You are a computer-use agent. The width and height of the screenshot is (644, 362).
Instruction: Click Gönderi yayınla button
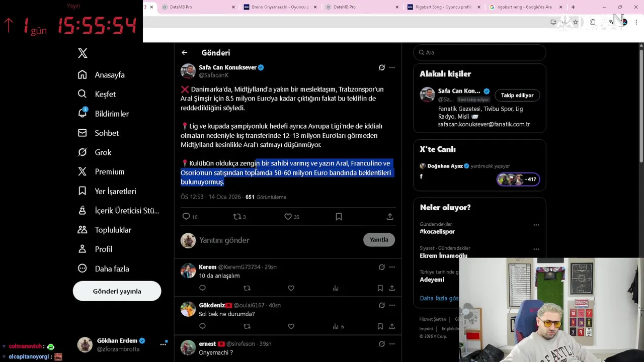(x=117, y=291)
